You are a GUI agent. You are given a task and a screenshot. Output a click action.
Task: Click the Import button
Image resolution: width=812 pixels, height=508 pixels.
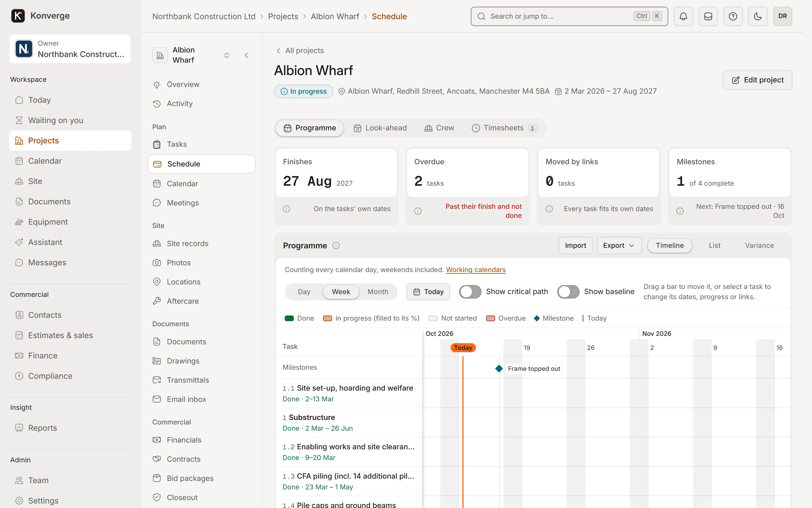pyautogui.click(x=575, y=246)
